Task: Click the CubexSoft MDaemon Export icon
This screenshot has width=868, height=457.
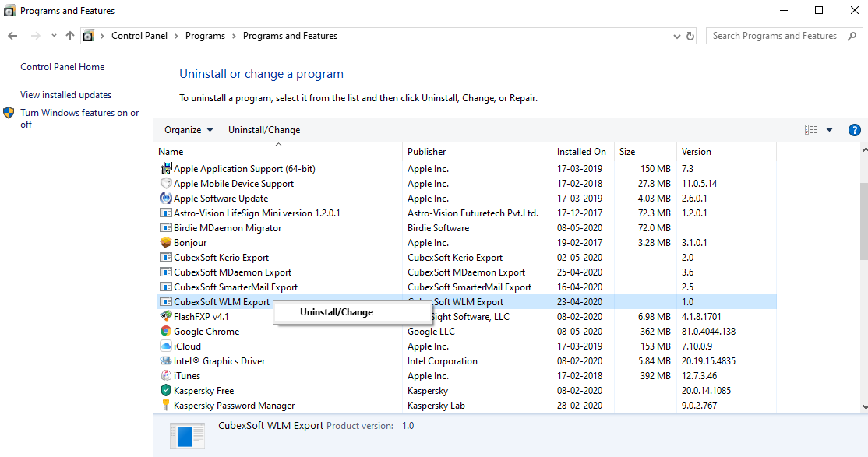Action: pyautogui.click(x=165, y=272)
